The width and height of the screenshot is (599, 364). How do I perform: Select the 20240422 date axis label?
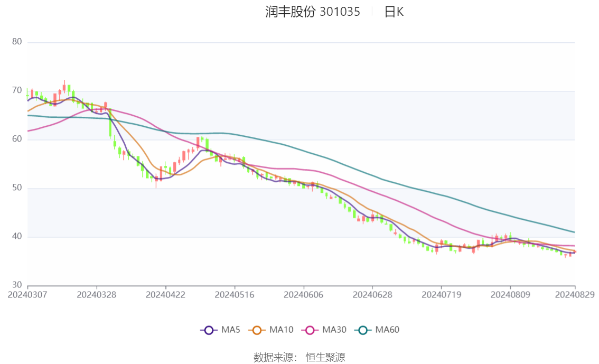click(165, 295)
